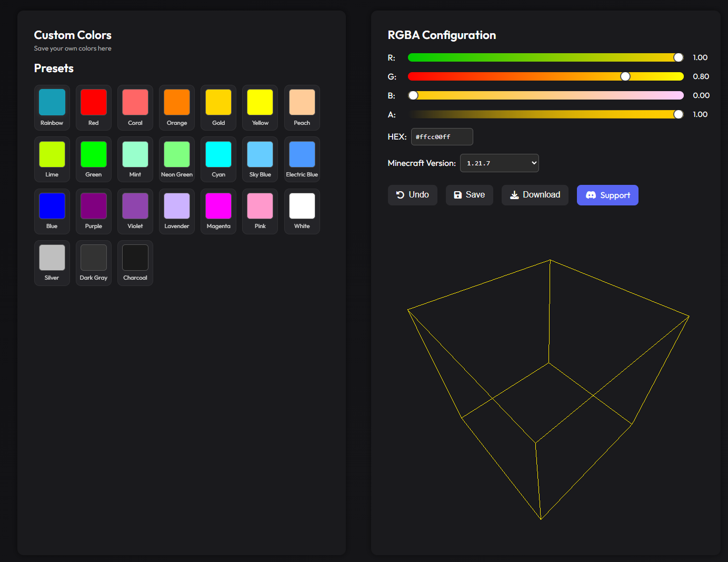Select the Neon Green preset
728x562 pixels.
176,153
